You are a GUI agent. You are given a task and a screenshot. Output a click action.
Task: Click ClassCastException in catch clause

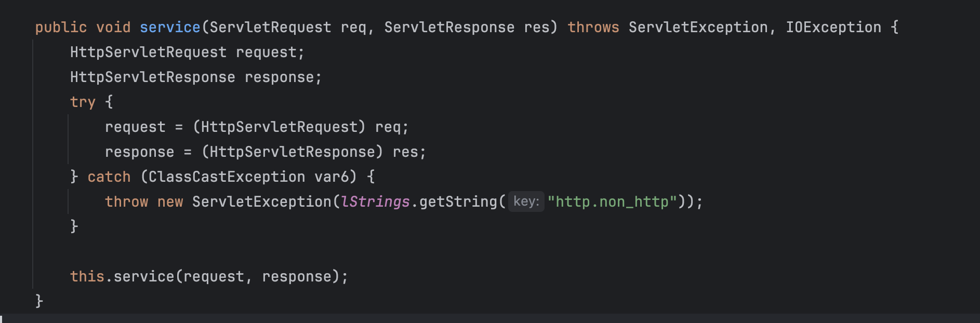point(227,177)
